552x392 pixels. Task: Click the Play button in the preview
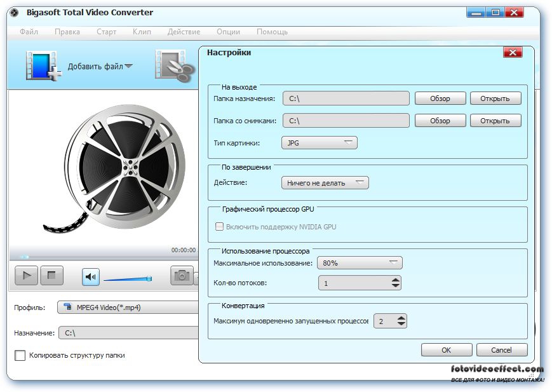coord(27,276)
